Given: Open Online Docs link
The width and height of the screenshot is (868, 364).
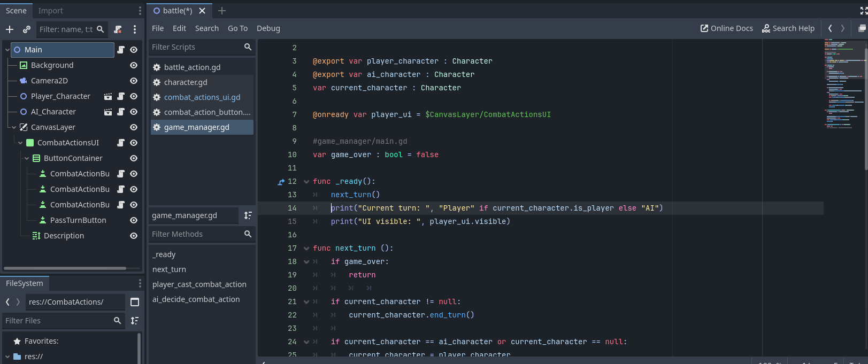Looking at the screenshot, I should (726, 28).
